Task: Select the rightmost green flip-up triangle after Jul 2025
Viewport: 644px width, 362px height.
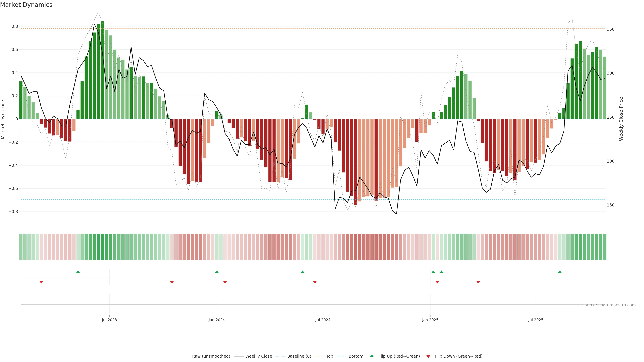Action: point(560,272)
